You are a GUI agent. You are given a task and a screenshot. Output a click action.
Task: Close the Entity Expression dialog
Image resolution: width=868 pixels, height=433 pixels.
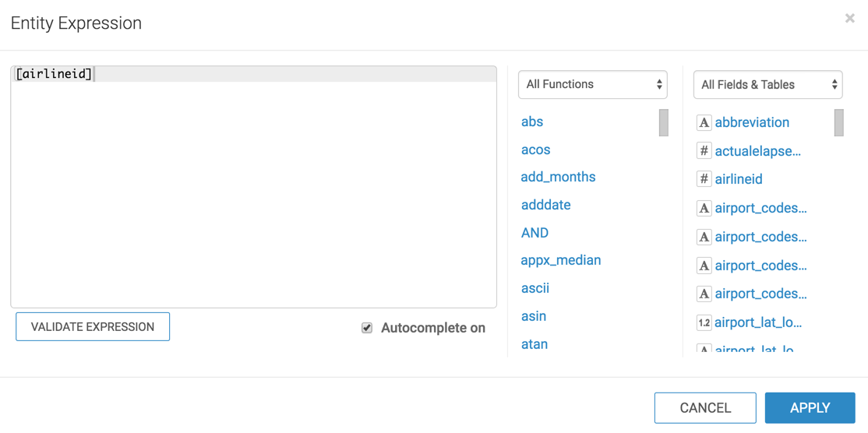coord(849,19)
